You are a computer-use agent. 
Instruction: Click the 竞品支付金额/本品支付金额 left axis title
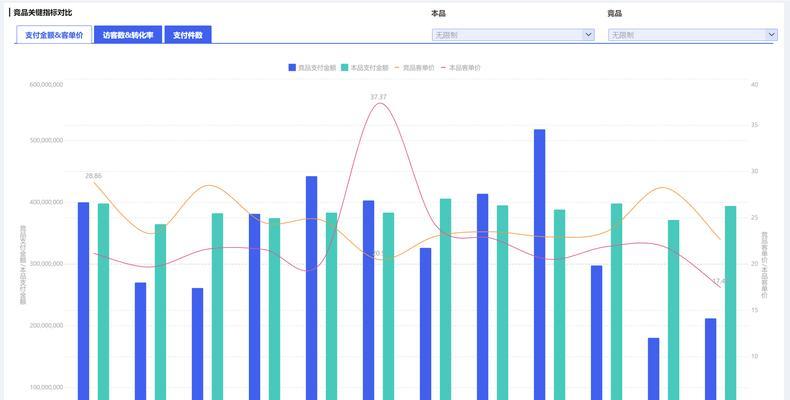pos(23,265)
